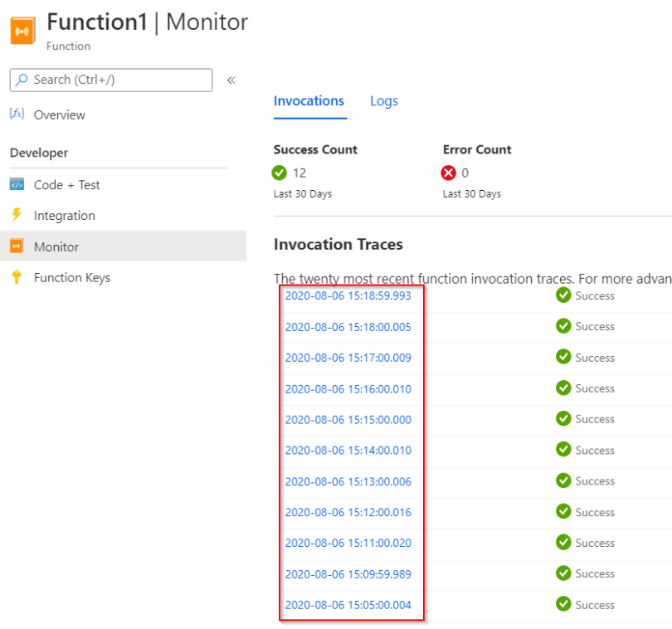
Task: Go to Function Keys in sidebar
Action: click(72, 278)
